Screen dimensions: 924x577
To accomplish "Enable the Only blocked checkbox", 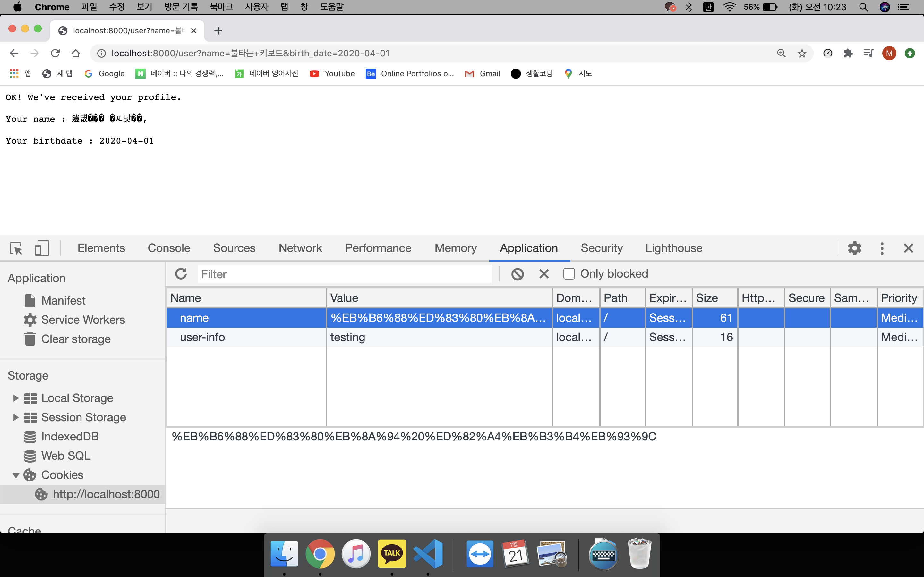I will pyautogui.click(x=569, y=274).
